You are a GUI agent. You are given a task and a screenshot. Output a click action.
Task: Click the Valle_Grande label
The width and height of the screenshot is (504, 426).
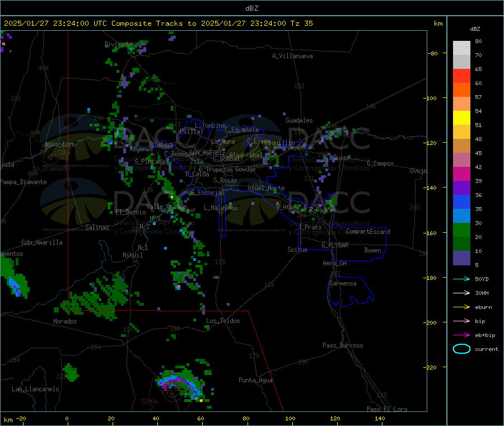click(x=166, y=207)
